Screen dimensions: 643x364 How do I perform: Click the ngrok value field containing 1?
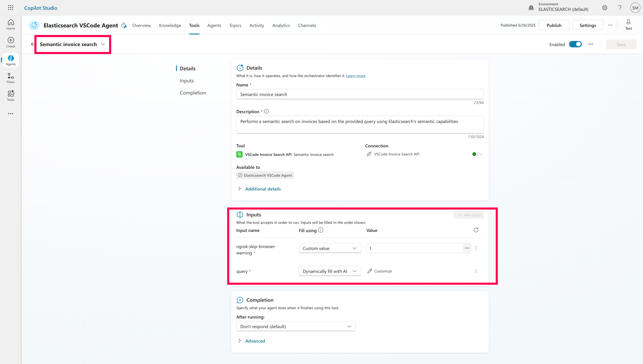pos(414,248)
